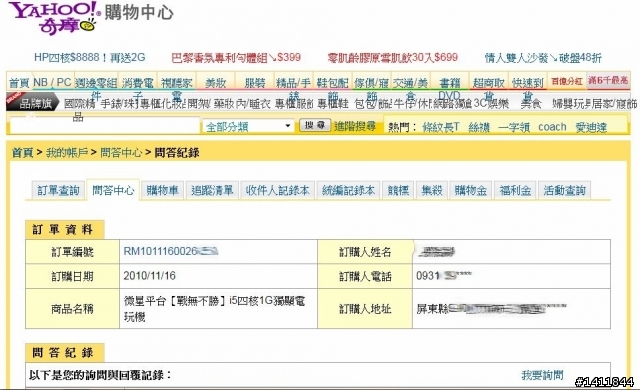Open the 百億分紅 nav item
The height and width of the screenshot is (390, 640).
click(x=567, y=81)
